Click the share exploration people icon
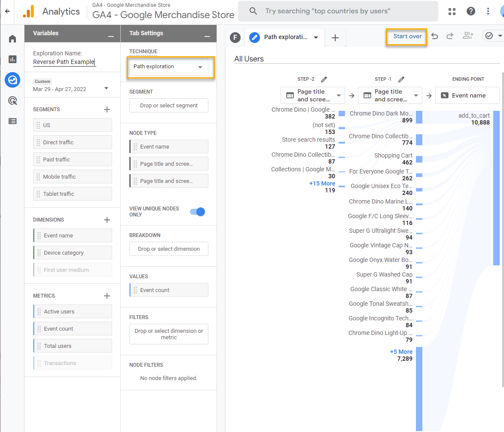Screen dimensions: 504x432 coord(467,36)
